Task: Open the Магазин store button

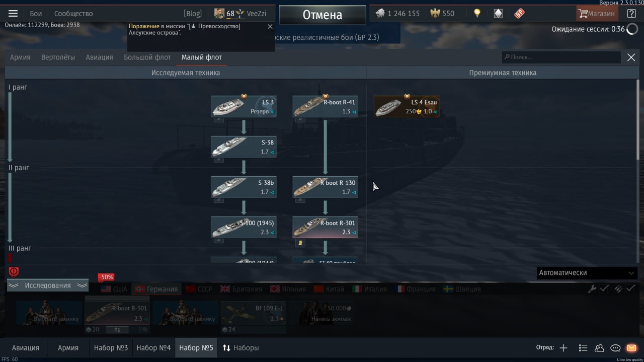Action: [x=597, y=14]
